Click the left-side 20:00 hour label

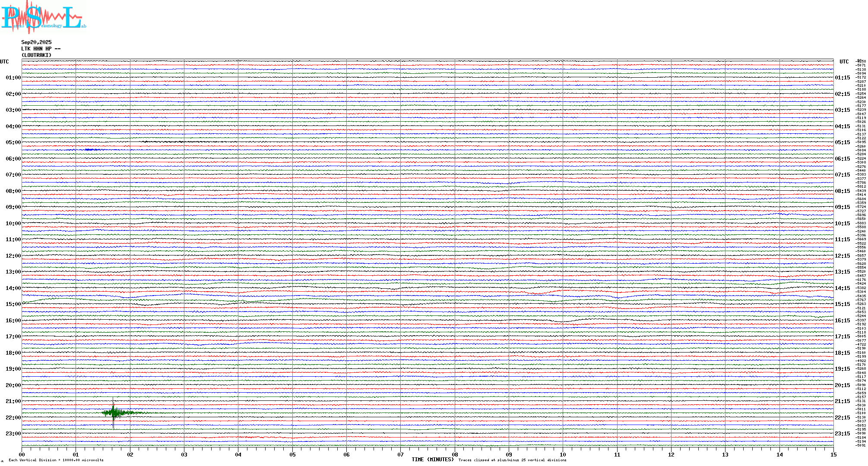pyautogui.click(x=13, y=385)
